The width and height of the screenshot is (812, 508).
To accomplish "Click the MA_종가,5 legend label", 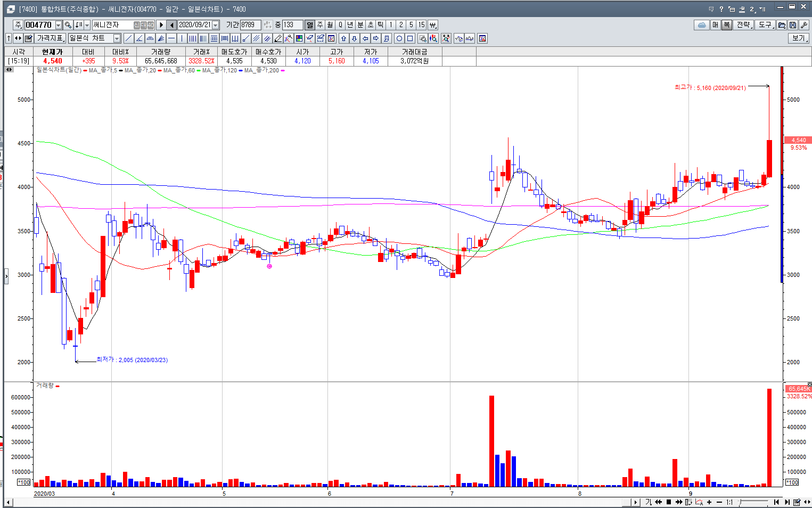I will pos(103,70).
